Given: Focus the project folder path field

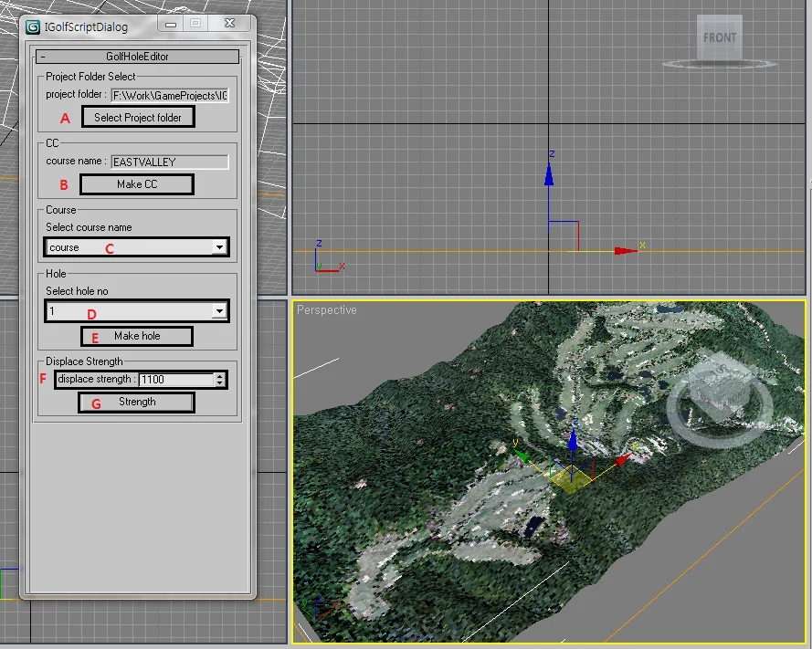Looking at the screenshot, I should tap(170, 96).
